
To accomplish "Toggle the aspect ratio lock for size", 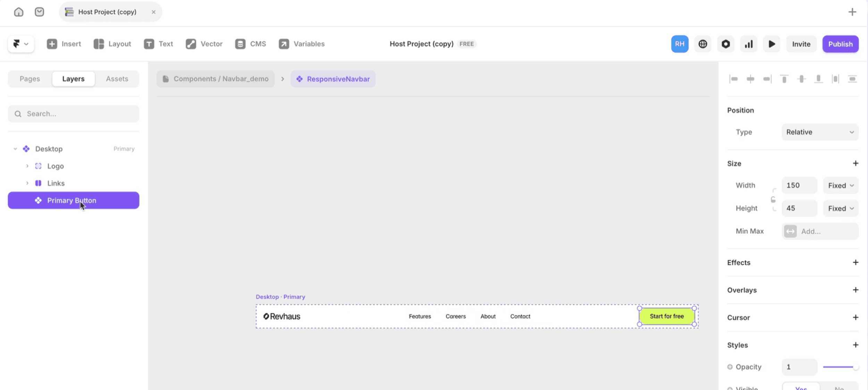I will point(773,200).
